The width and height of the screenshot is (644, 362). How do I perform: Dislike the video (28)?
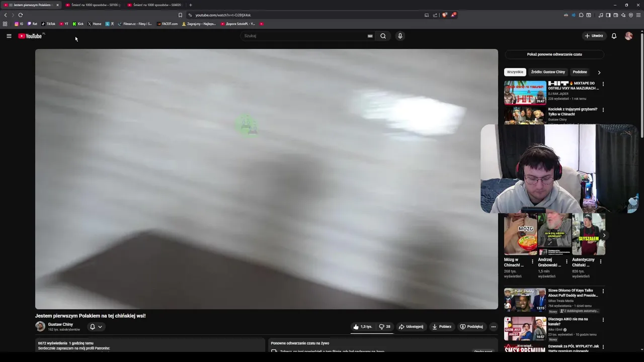[x=385, y=326]
